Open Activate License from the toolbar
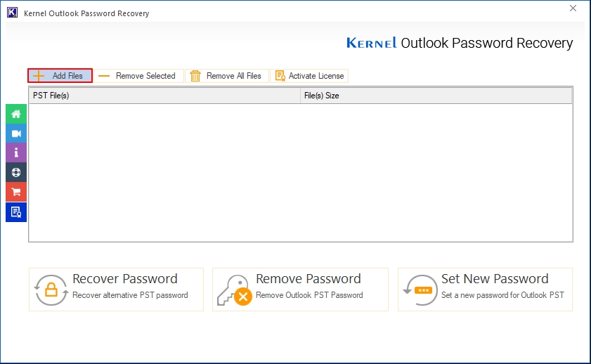591x364 pixels. point(309,76)
